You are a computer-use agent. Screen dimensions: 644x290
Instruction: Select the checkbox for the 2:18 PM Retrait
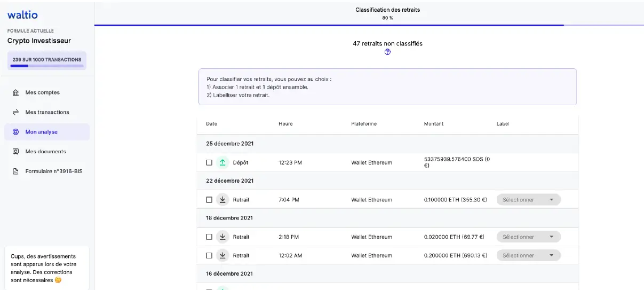tap(209, 237)
